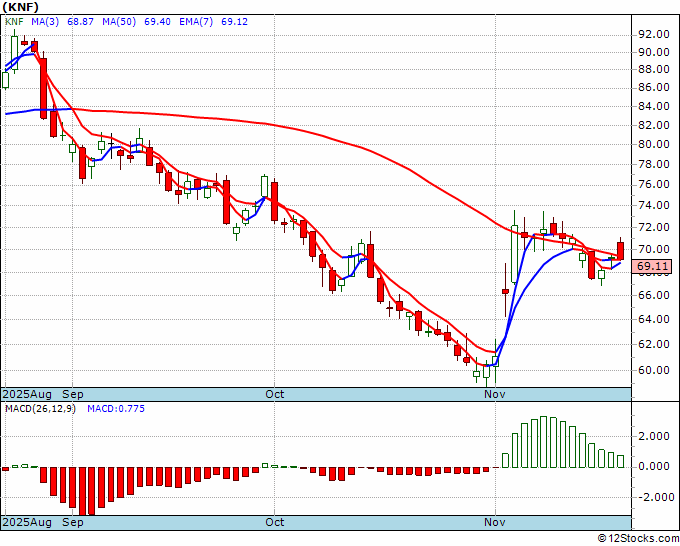Click the latest red candlestick near 70
Screen dimensions: 680x546
(620, 251)
